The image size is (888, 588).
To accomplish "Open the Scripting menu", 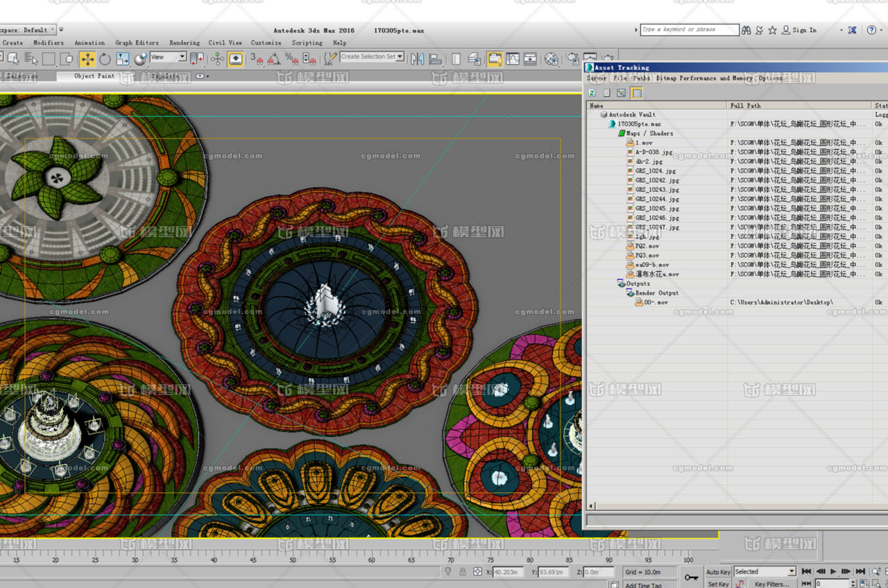I will (x=307, y=43).
